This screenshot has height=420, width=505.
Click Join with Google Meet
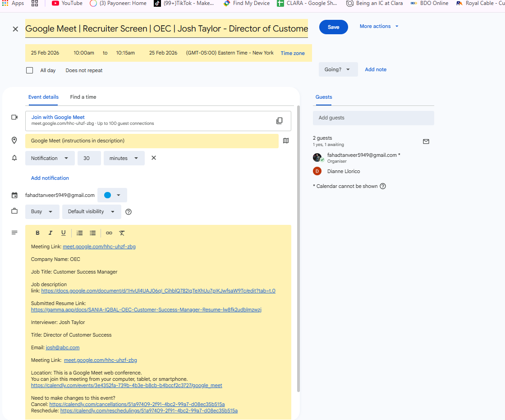click(x=58, y=118)
